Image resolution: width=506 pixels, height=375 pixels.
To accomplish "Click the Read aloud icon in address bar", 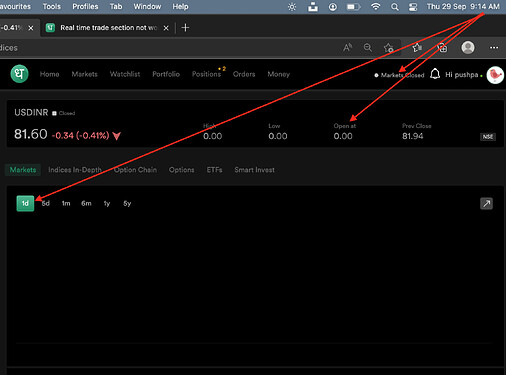I will [x=347, y=48].
